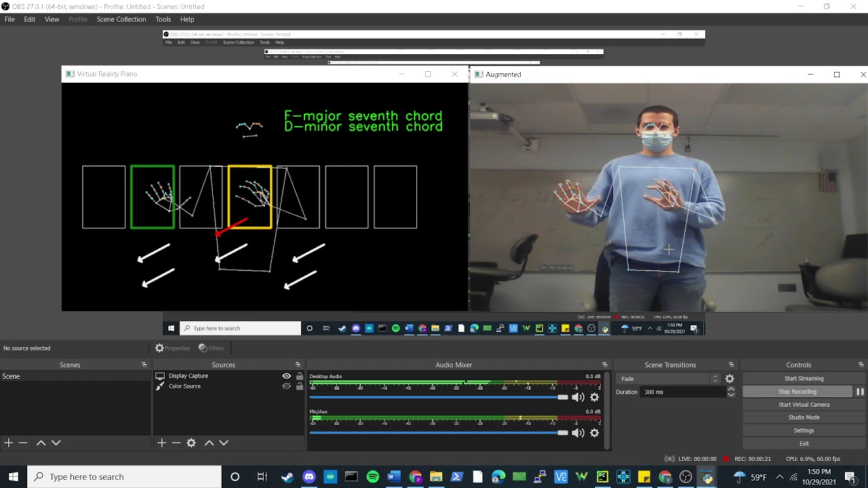Open Discord from the Windows taskbar
Viewport: 868px width, 488px height.
pos(309,476)
